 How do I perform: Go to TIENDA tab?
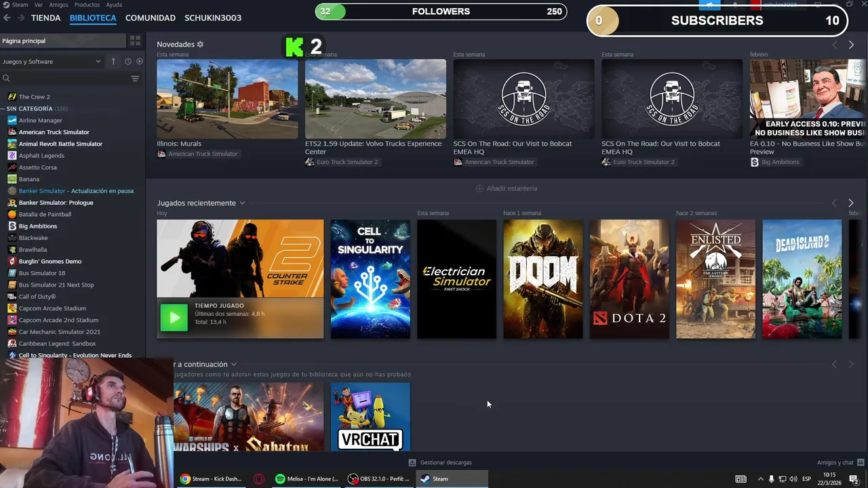tap(46, 18)
